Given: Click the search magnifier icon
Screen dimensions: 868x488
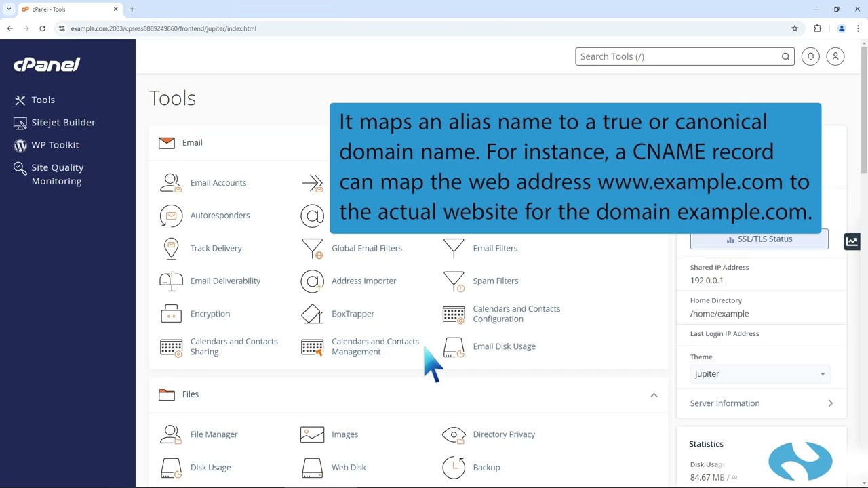Looking at the screenshot, I should (x=785, y=56).
